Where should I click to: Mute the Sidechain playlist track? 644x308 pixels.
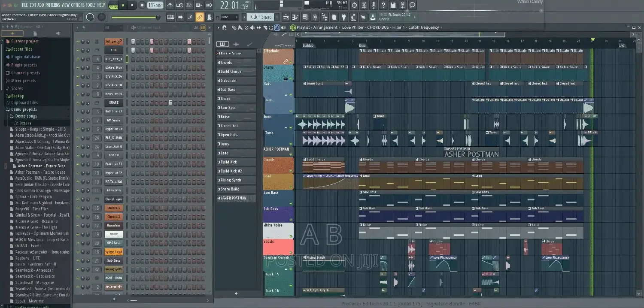[291, 63]
